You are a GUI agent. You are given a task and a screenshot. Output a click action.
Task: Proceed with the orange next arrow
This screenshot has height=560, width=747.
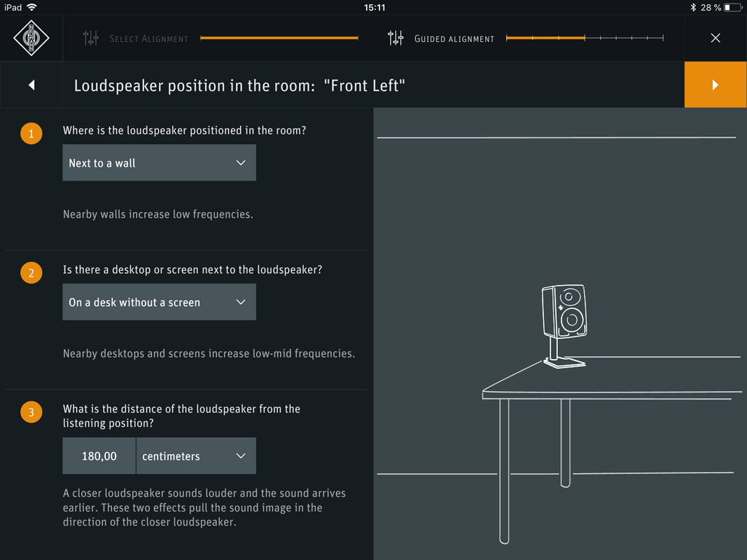[715, 85]
